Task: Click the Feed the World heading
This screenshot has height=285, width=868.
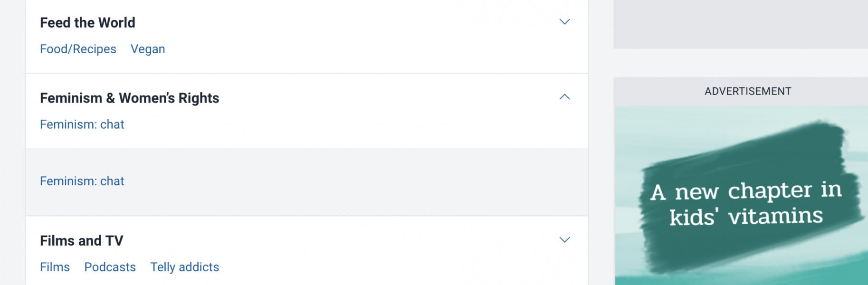Action: coord(87,23)
